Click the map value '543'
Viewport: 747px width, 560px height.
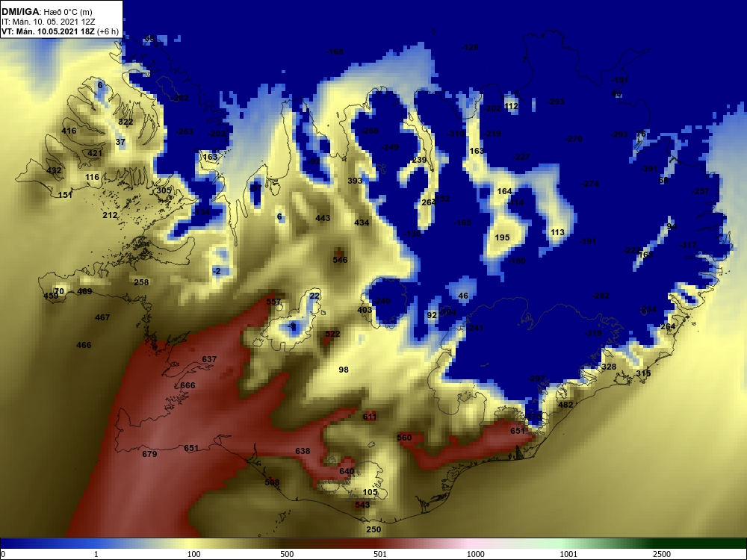point(362,505)
